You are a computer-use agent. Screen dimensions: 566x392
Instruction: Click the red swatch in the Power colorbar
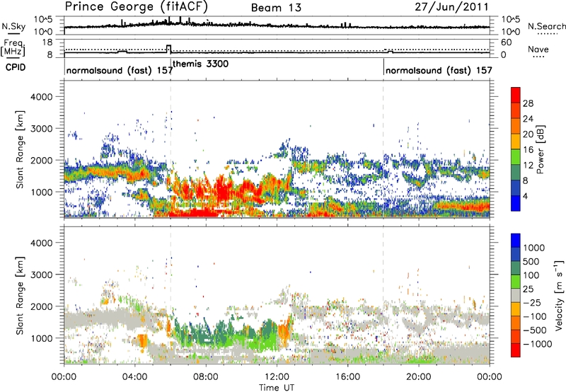coord(516,95)
